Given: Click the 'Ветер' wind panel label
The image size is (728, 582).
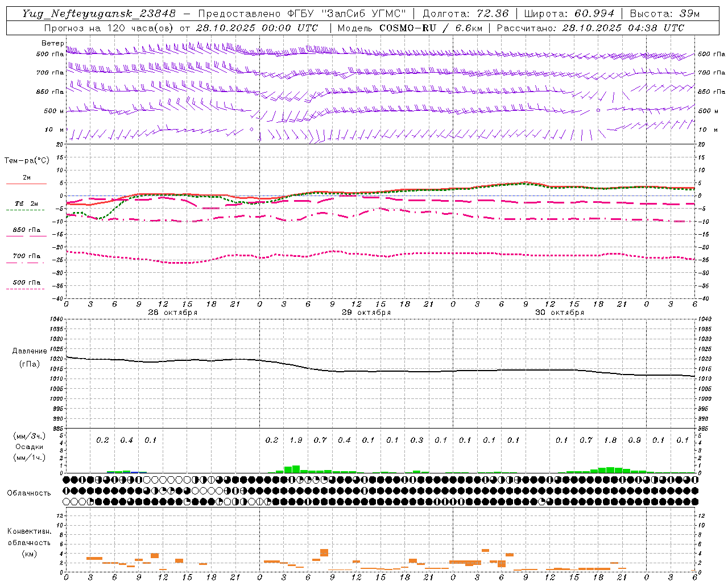Looking at the screenshot, I should tap(52, 43).
